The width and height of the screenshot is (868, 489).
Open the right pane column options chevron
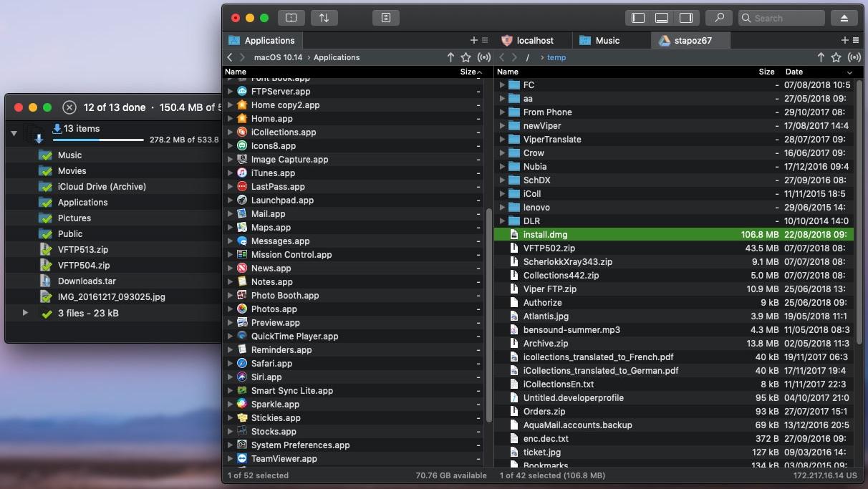850,72
